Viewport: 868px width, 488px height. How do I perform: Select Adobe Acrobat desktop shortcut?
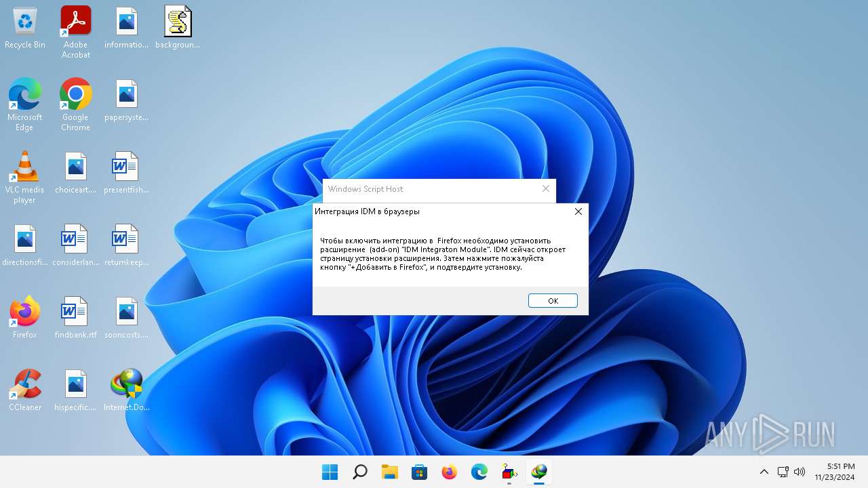pyautogui.click(x=76, y=33)
